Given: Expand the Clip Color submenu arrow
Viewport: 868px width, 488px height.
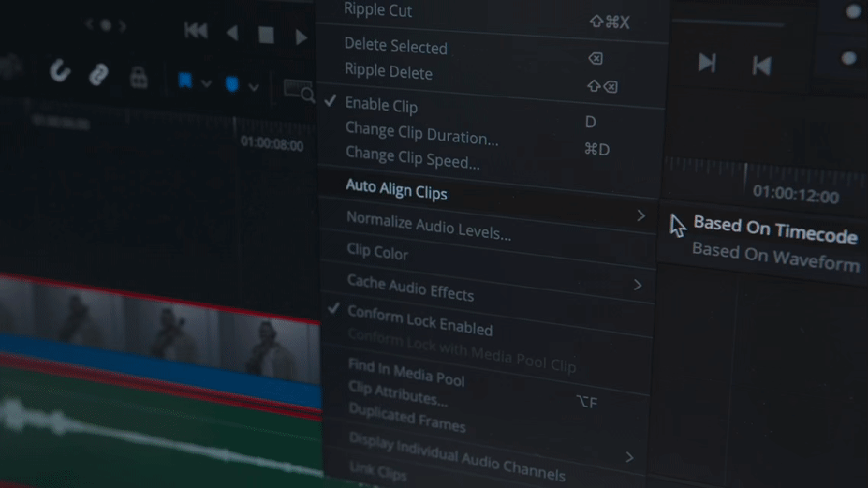Looking at the screenshot, I should [x=637, y=285].
